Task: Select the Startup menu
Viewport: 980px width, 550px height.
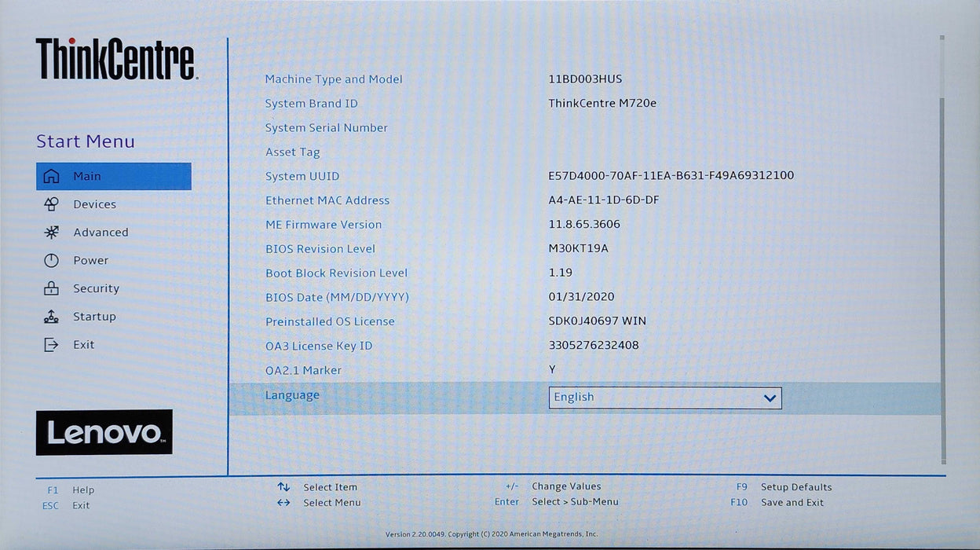Action: pyautogui.click(x=94, y=317)
